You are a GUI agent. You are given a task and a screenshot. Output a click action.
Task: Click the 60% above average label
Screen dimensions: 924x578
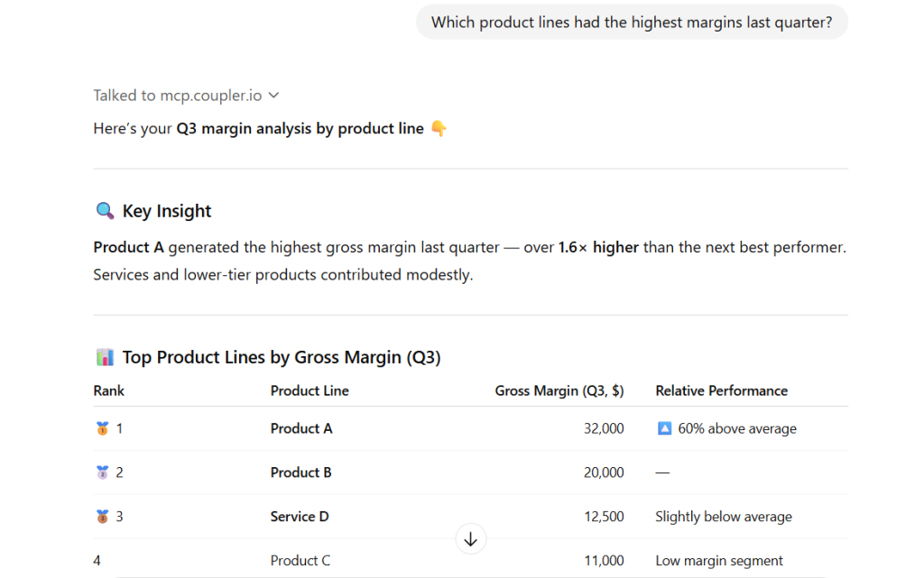click(735, 427)
